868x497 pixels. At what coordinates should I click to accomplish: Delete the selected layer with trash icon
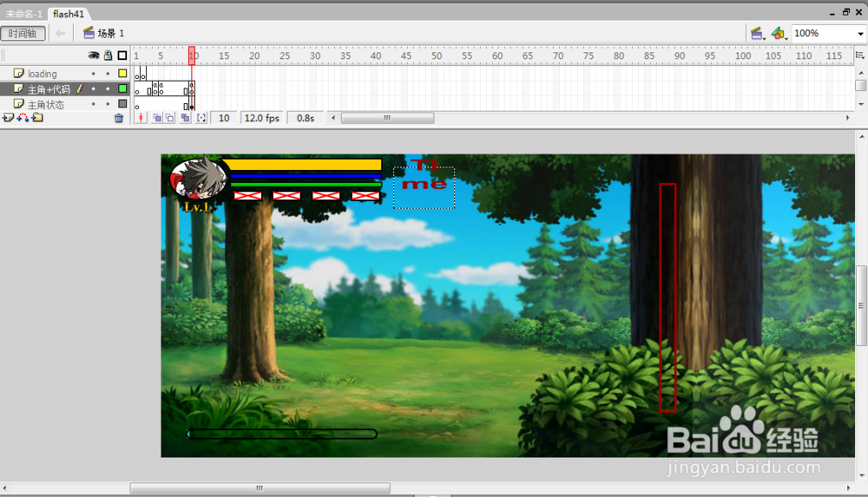[118, 118]
